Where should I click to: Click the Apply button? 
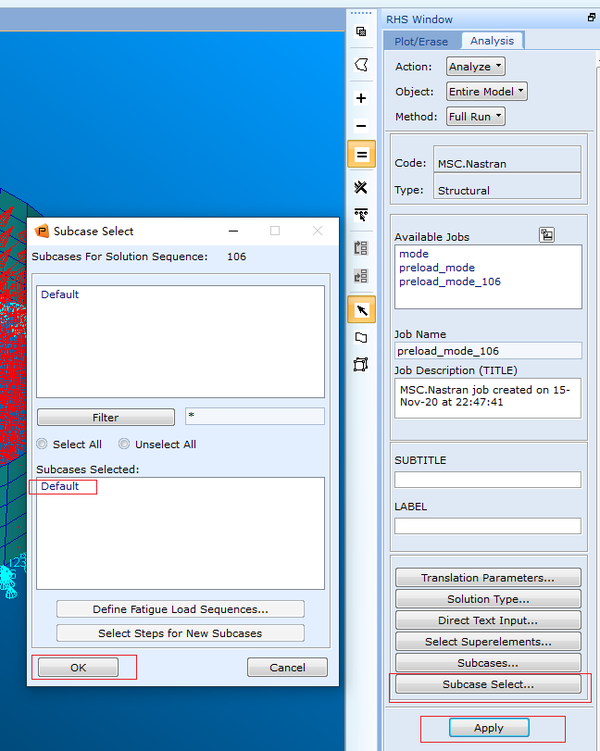click(489, 728)
